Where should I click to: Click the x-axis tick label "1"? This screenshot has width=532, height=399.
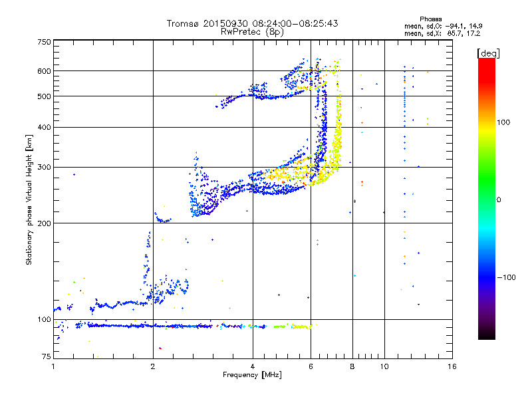click(53, 366)
